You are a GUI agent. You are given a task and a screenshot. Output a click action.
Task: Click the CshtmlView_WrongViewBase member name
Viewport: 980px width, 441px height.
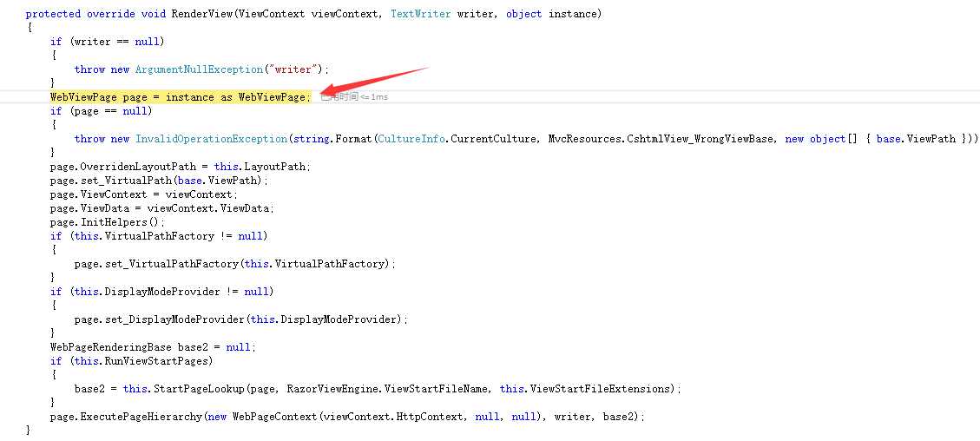[699, 139]
